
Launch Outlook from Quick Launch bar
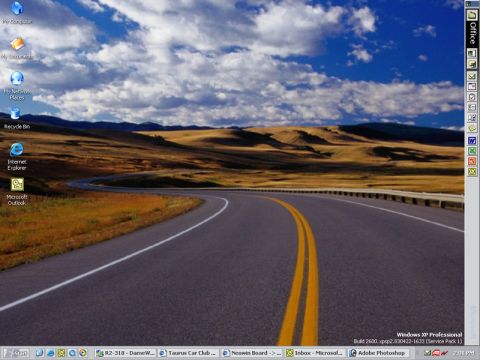(x=61, y=353)
